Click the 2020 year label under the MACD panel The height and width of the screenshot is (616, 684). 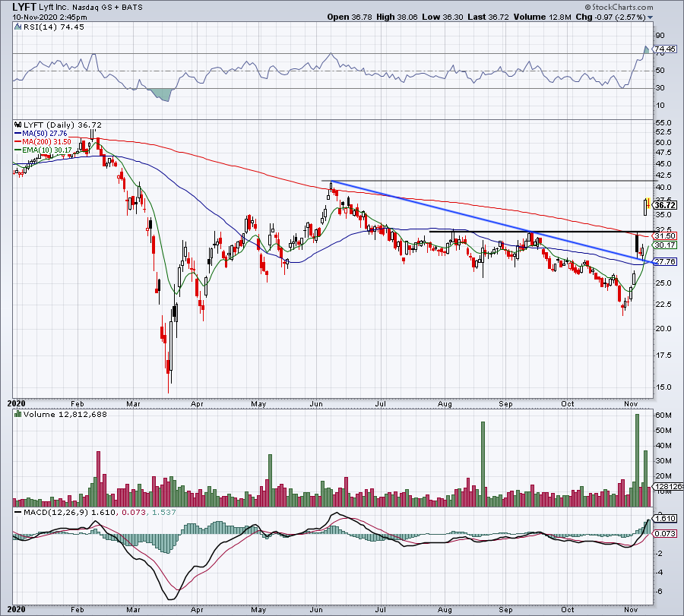[x=17, y=609]
